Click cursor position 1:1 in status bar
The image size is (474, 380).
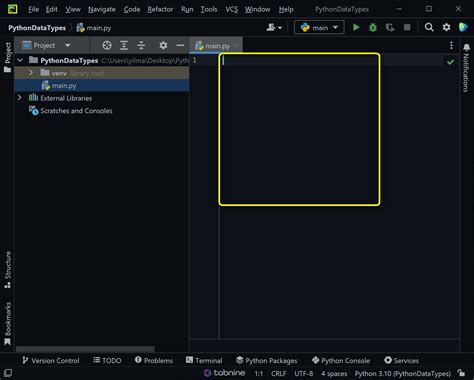pyautogui.click(x=259, y=373)
